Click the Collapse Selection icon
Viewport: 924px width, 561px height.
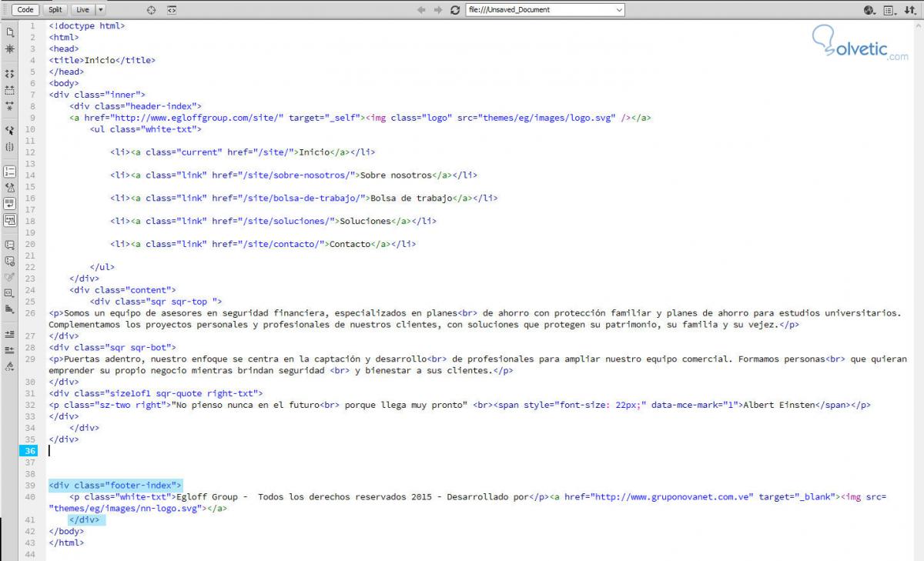point(9,89)
